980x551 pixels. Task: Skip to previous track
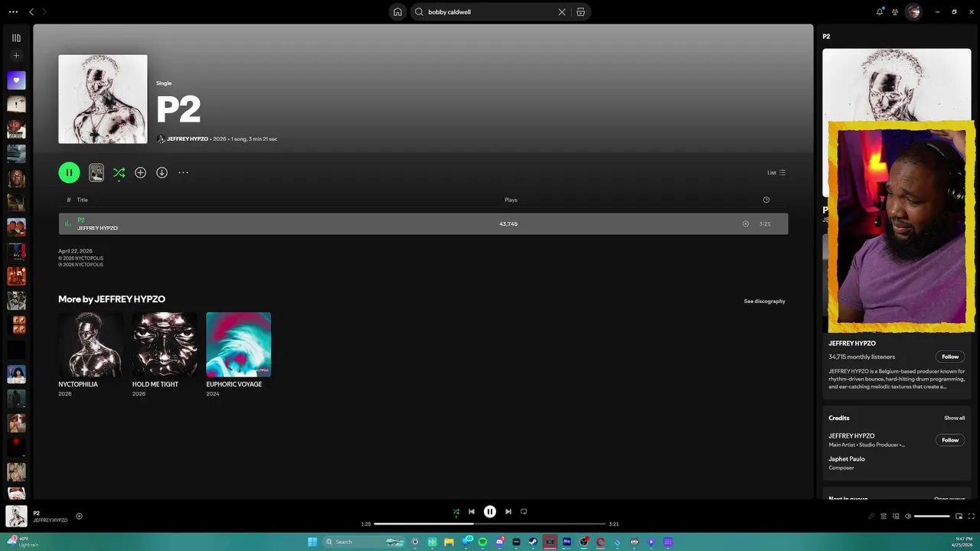[x=472, y=511]
